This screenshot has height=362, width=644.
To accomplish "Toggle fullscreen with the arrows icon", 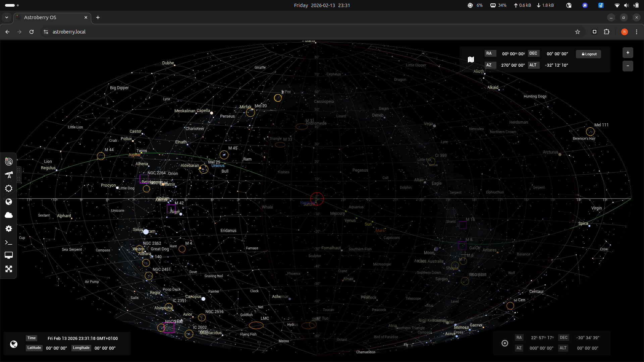I will click(9, 269).
